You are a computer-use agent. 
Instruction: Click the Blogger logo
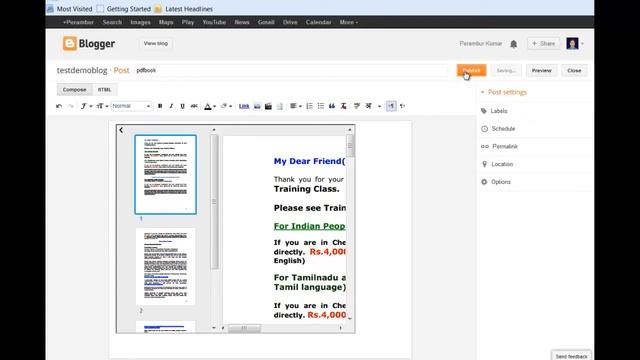pos(89,43)
